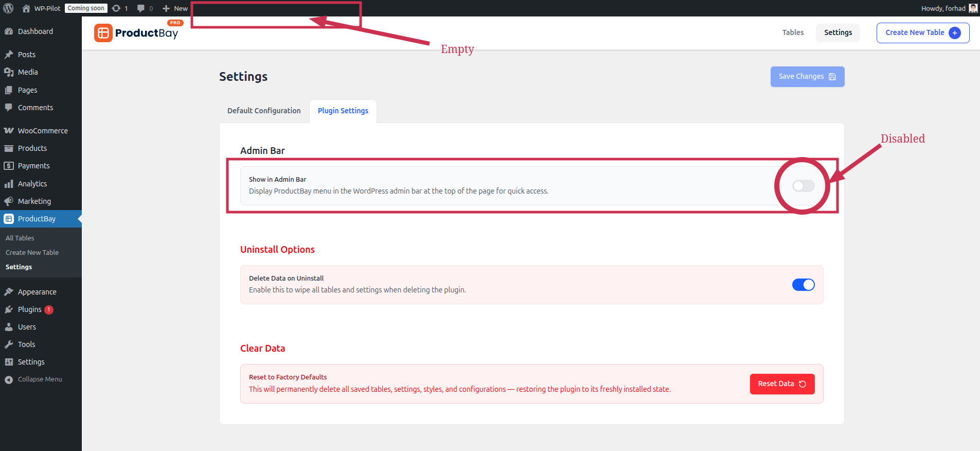Click plus icon in Create New Table button
The image size is (980, 451).
click(955, 33)
